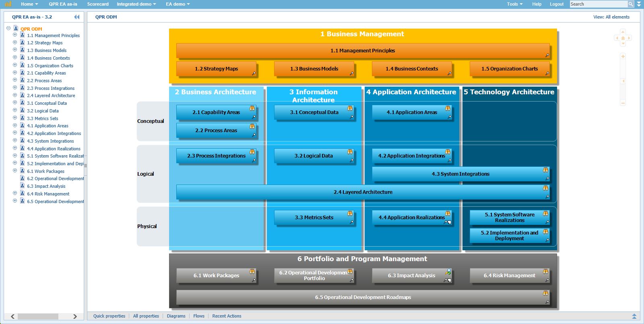Switch to the Diagrams tab

click(x=176, y=316)
